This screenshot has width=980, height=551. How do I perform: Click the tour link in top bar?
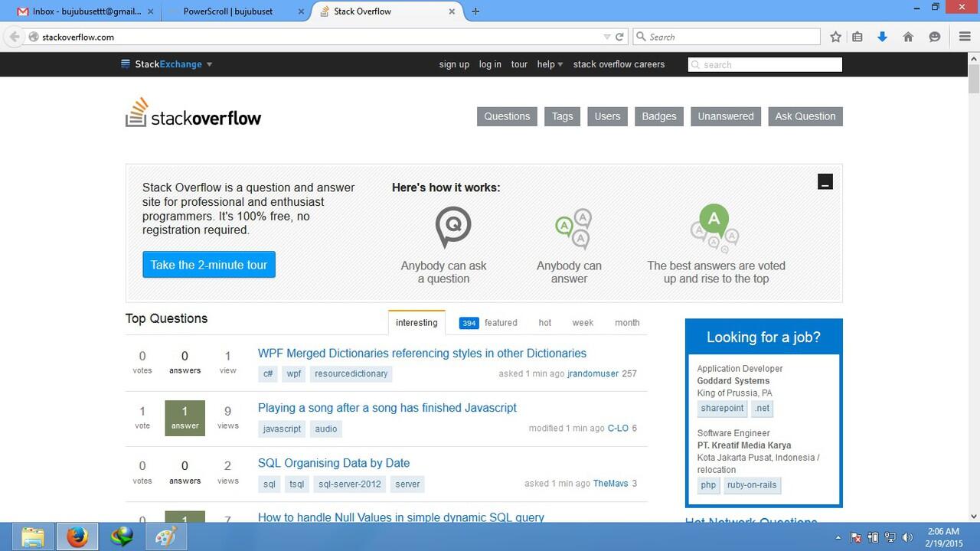(519, 64)
